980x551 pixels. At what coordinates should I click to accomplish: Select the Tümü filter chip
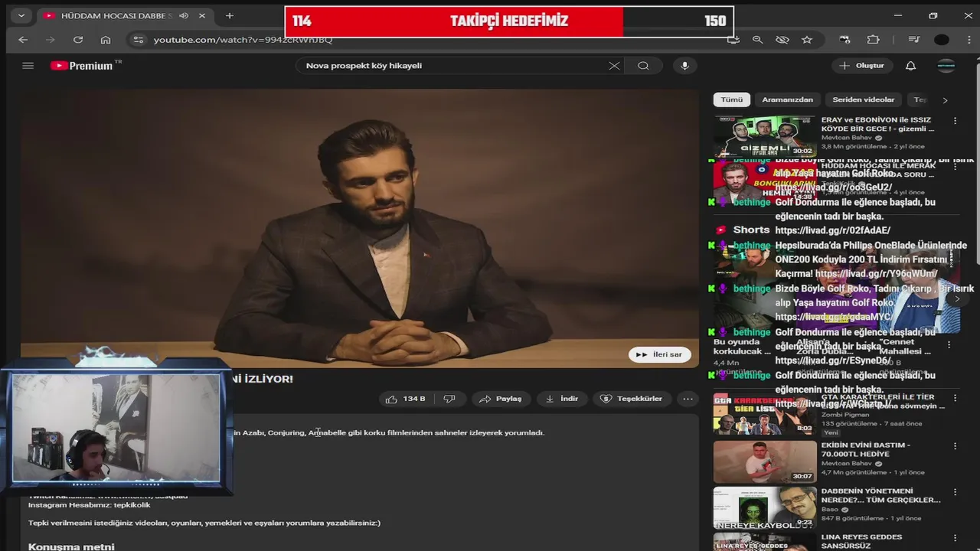[x=731, y=99]
